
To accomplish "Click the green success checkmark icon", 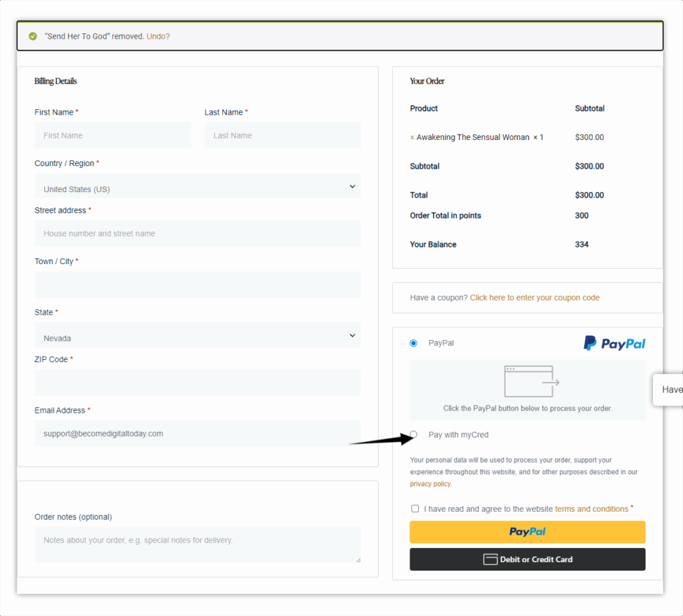I will [33, 36].
